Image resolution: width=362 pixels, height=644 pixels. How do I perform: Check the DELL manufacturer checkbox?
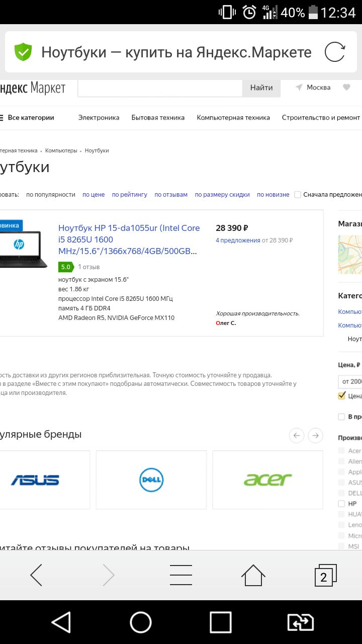[x=342, y=493]
